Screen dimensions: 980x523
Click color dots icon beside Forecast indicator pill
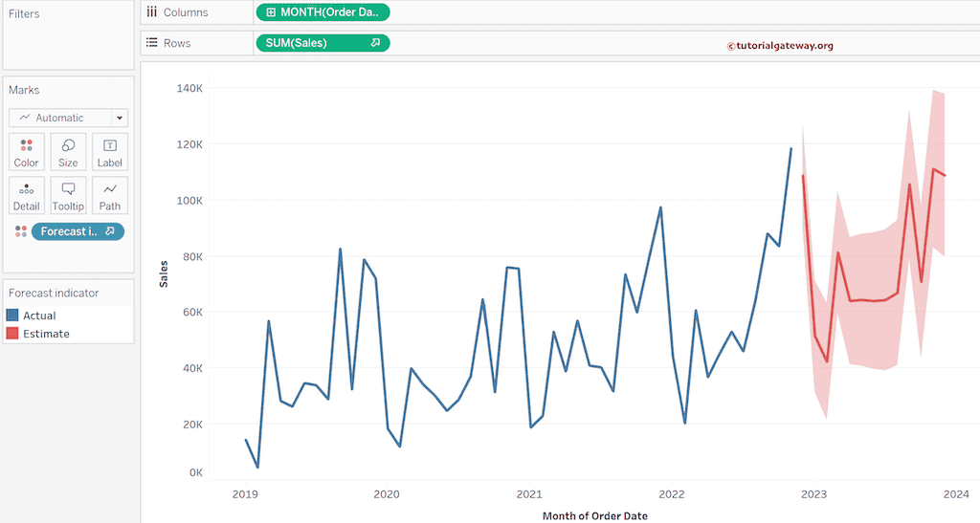(21, 231)
